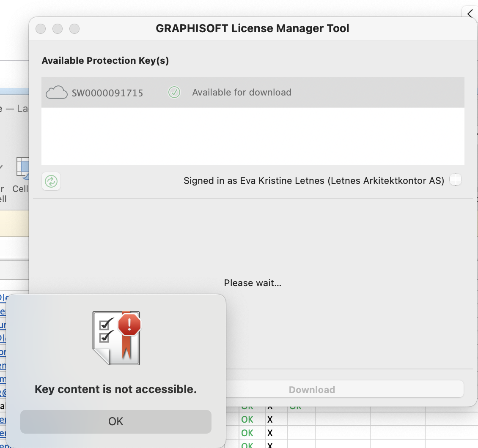The image size is (478, 448).
Task: Click the greyed-out Download button
Action: [312, 389]
